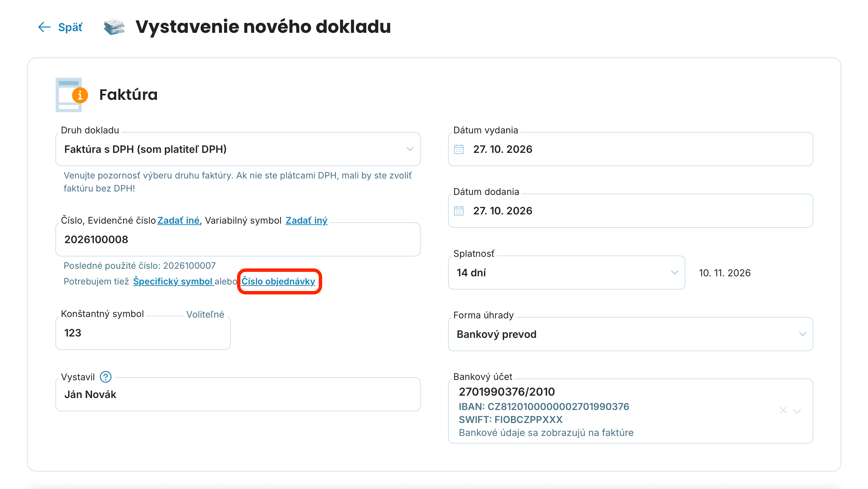Image resolution: width=868 pixels, height=489 pixels.
Task: Click the Číslo objednávky link
Action: click(x=278, y=281)
